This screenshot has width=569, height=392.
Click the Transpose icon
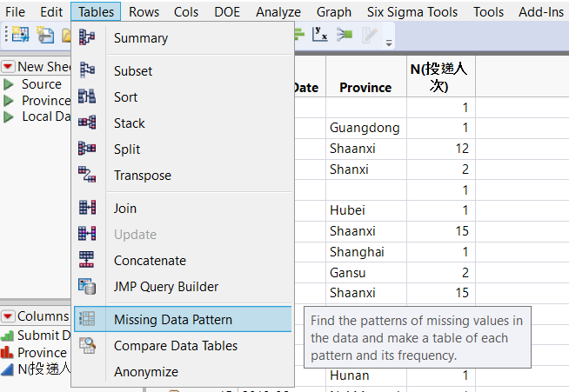87,176
